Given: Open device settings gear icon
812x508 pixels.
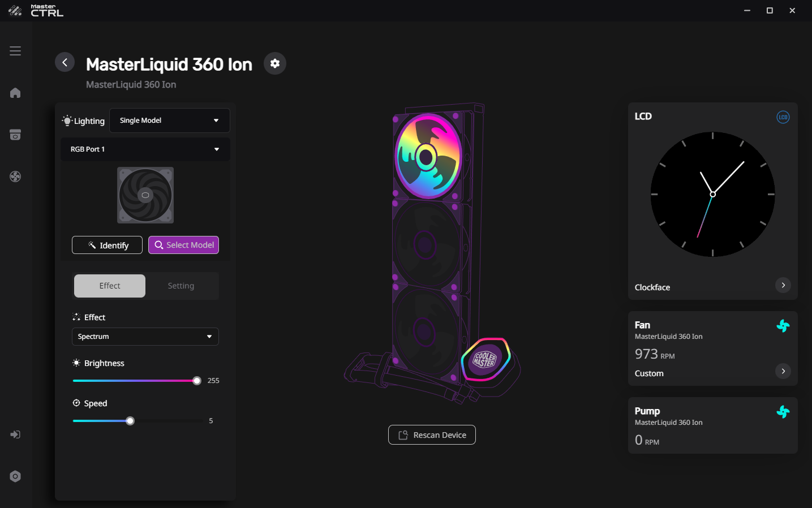Looking at the screenshot, I should click(x=275, y=63).
